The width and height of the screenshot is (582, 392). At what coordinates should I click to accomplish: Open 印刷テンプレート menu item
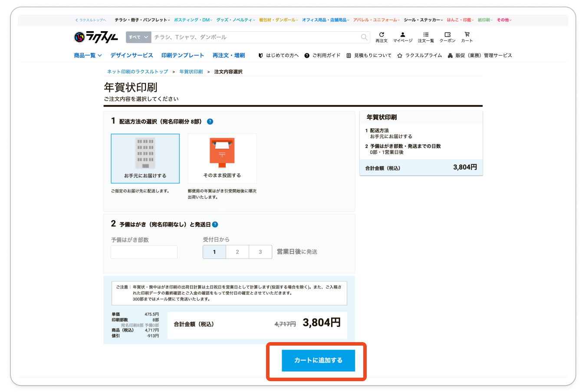tap(182, 56)
